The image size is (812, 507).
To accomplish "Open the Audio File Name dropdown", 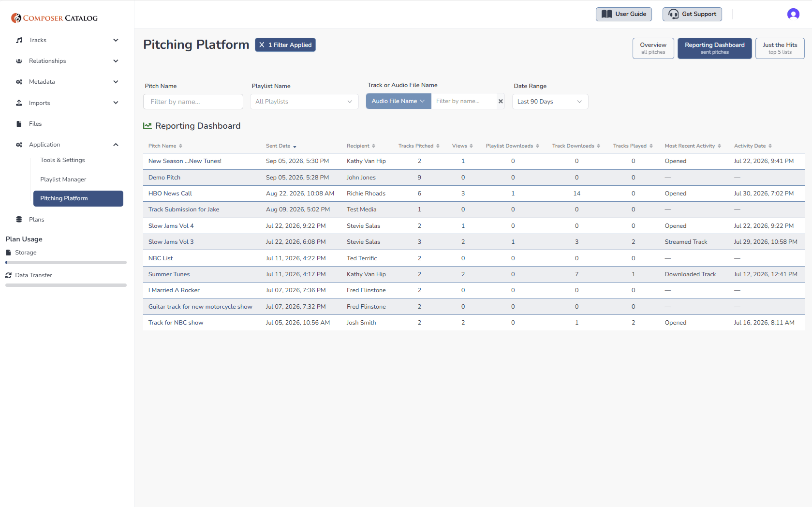I will click(399, 101).
